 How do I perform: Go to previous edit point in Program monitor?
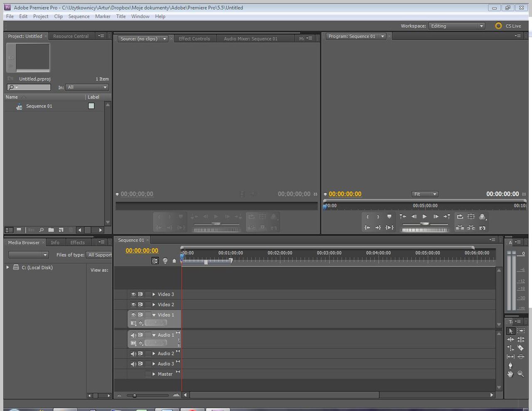click(x=403, y=216)
